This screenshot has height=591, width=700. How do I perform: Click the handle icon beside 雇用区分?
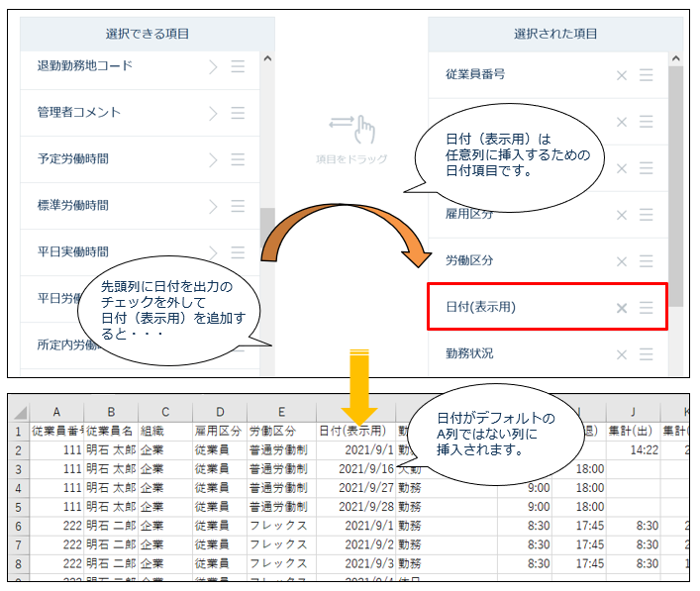[x=647, y=215]
